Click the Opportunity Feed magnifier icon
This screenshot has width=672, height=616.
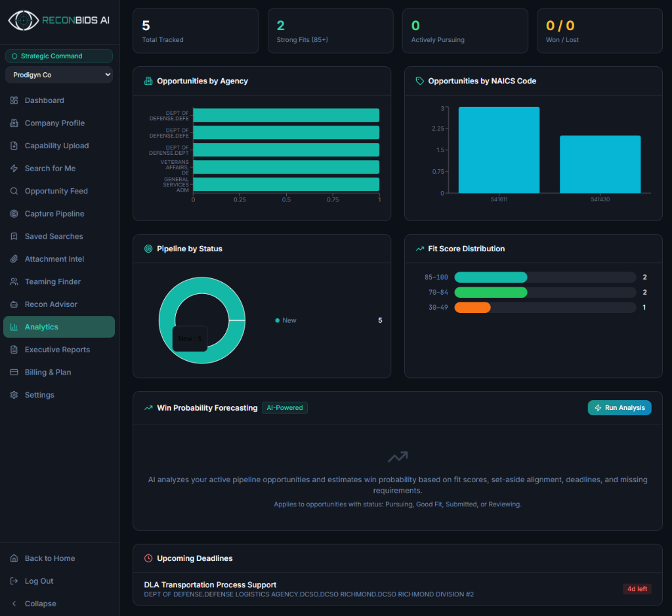(14, 191)
